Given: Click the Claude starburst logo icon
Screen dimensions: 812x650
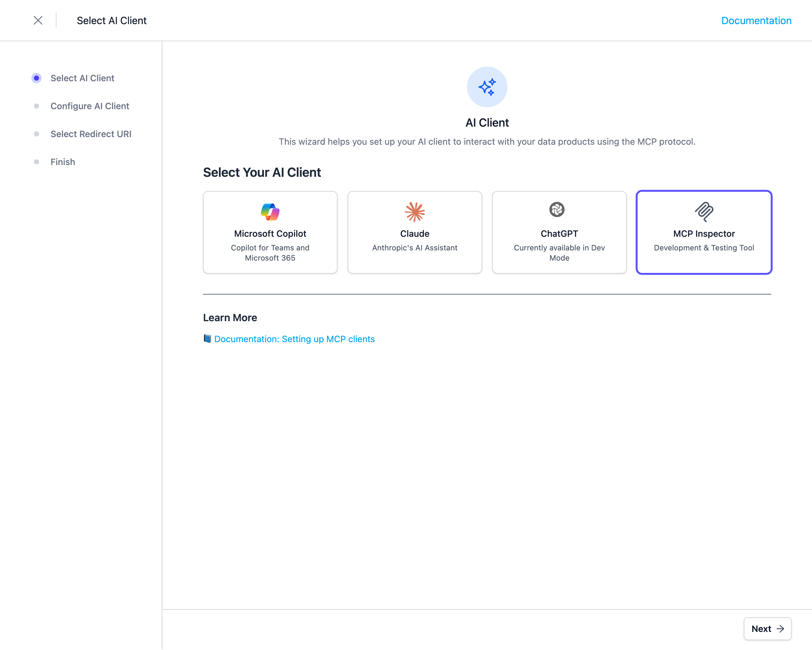Looking at the screenshot, I should point(414,211).
